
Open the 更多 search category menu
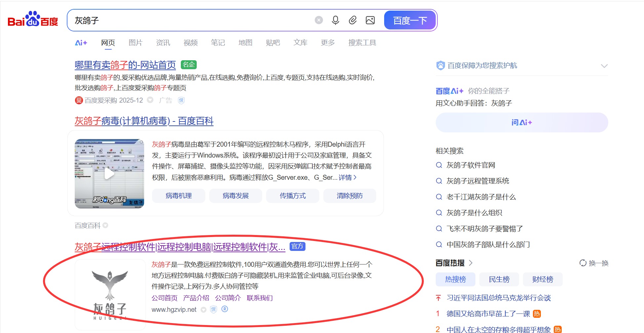click(328, 43)
